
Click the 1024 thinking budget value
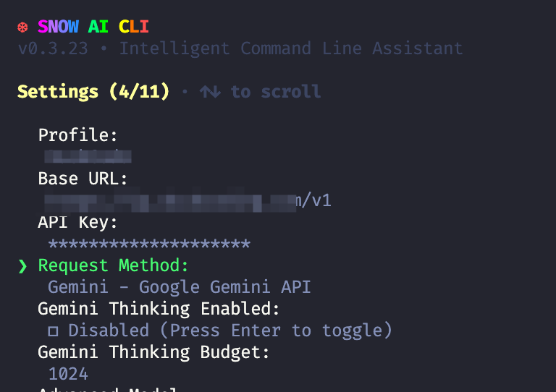click(x=68, y=375)
